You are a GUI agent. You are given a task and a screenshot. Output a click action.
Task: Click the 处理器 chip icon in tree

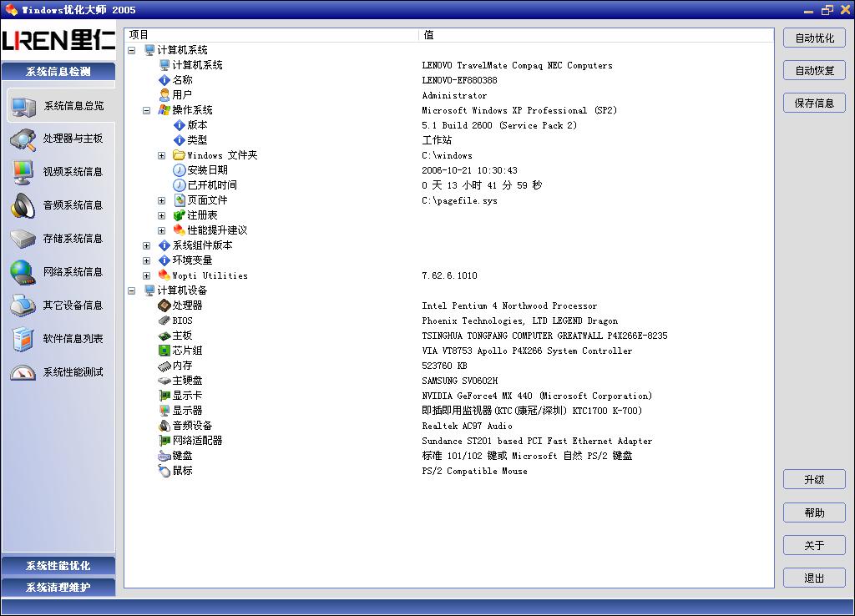tap(164, 305)
